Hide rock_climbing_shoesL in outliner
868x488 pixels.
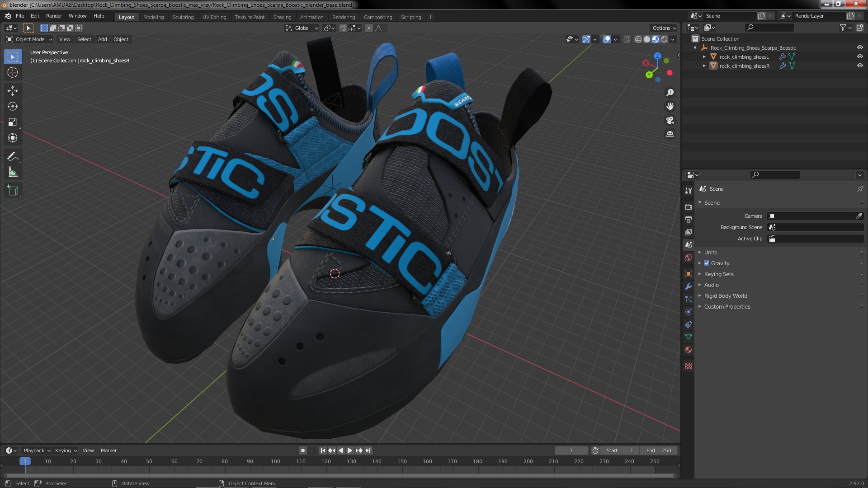point(860,56)
